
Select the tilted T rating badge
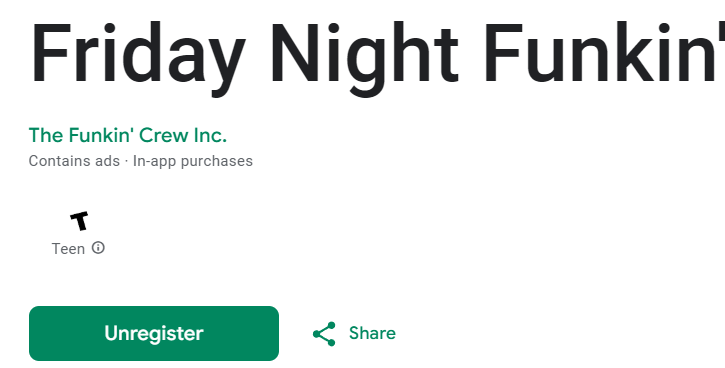(x=80, y=221)
